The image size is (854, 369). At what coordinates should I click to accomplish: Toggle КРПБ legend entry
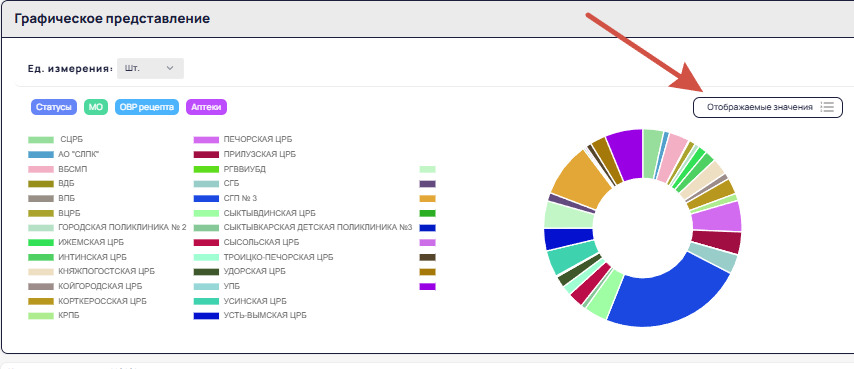click(54, 316)
